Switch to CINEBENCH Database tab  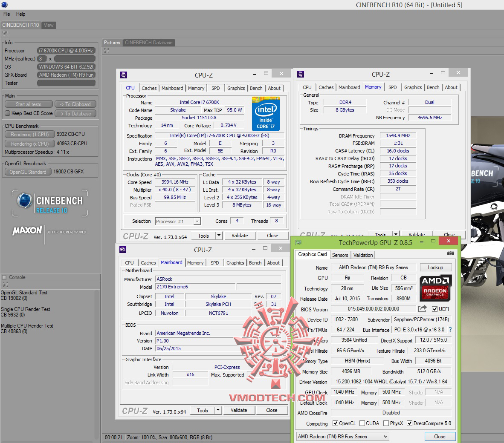[149, 42]
